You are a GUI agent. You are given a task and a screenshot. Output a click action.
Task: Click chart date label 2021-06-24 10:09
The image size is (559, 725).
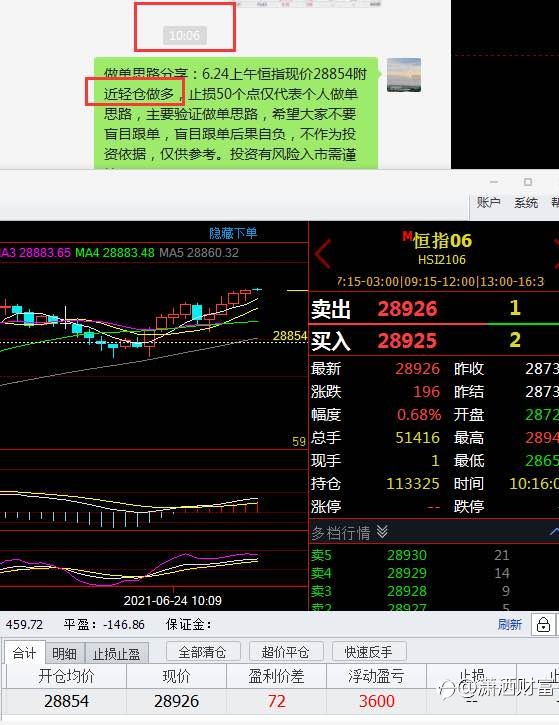(x=172, y=600)
